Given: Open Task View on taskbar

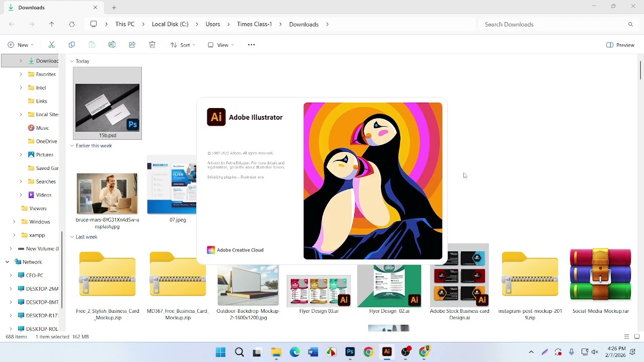Looking at the screenshot, I should [257, 352].
